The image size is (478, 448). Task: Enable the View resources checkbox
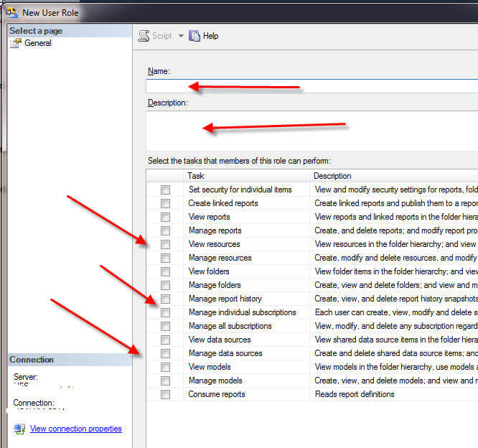[166, 244]
